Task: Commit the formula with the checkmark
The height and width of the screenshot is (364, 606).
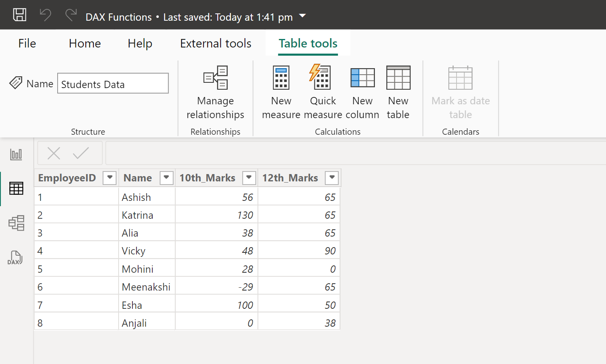Action: (x=81, y=153)
